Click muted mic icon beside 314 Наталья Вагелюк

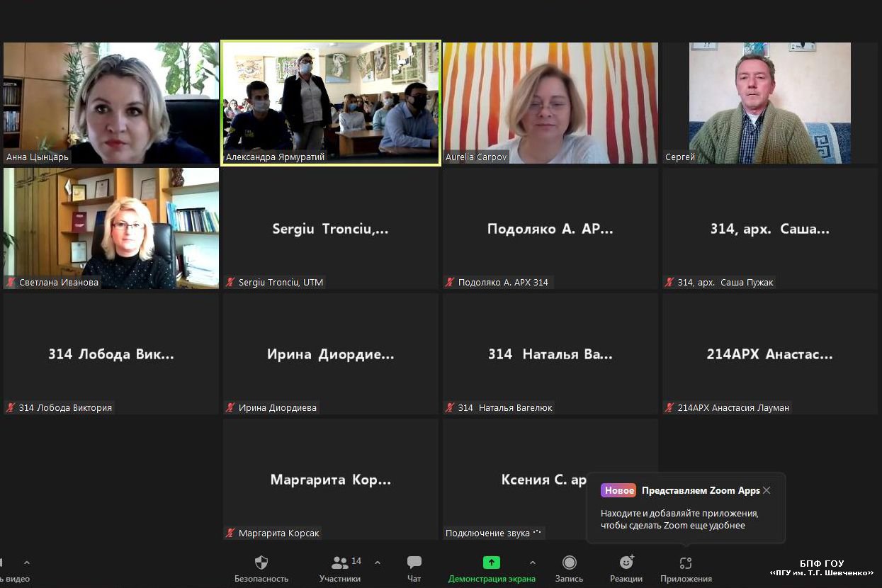tap(450, 407)
